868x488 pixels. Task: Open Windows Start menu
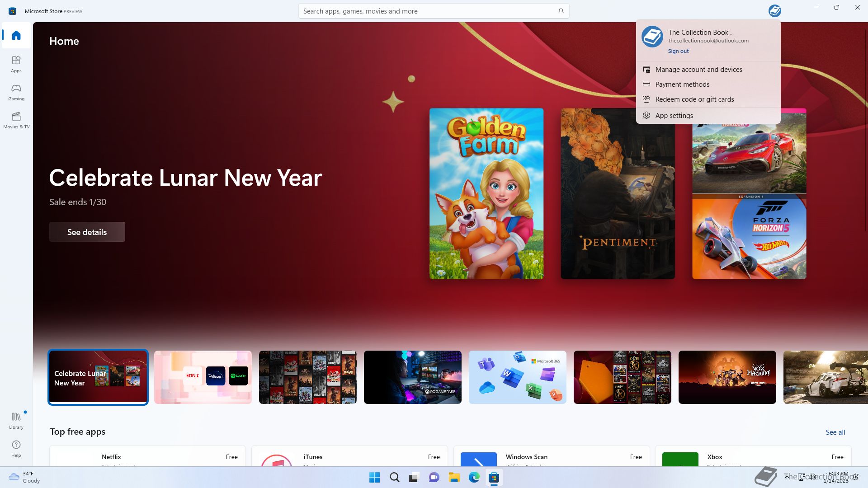click(374, 478)
